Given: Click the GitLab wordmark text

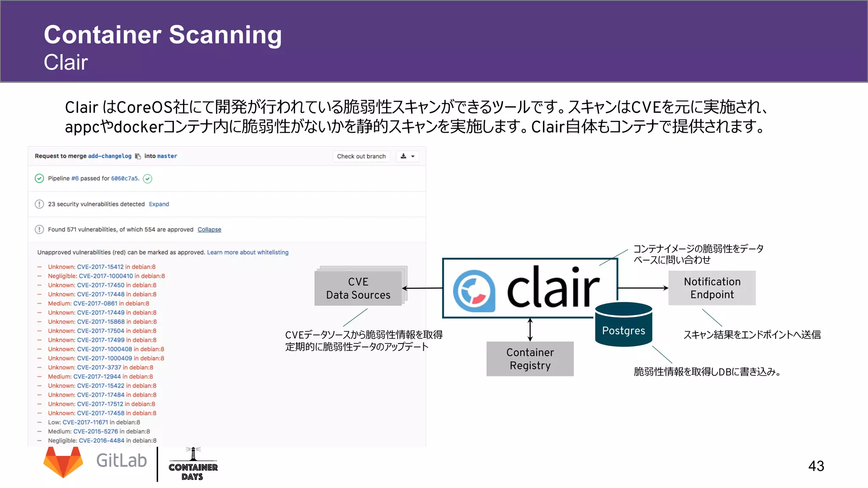Looking at the screenshot, I should [121, 460].
